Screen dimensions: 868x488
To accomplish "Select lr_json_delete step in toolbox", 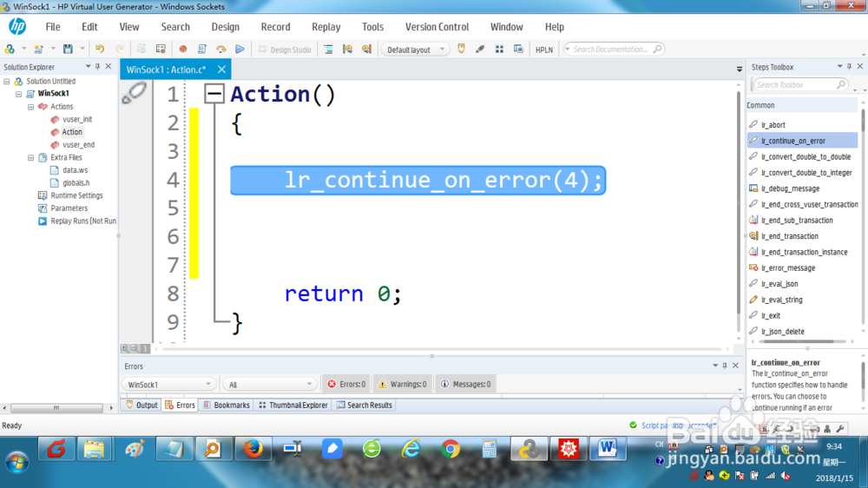I will pyautogui.click(x=783, y=331).
